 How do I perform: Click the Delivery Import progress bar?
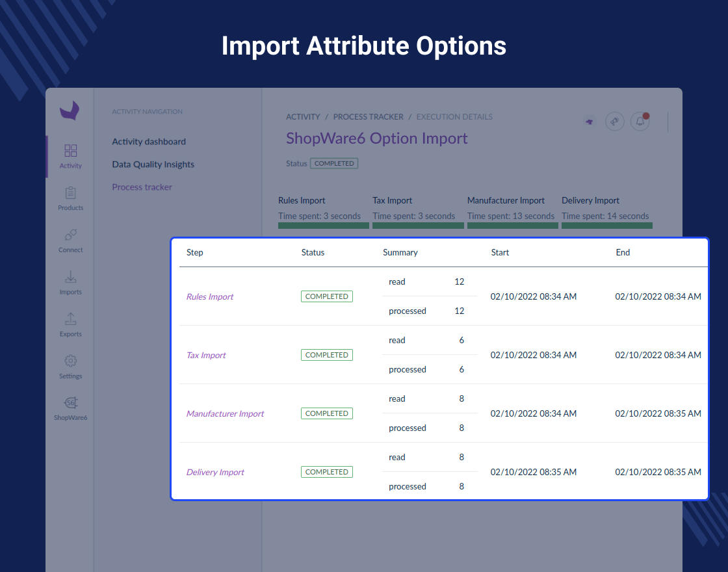[607, 226]
